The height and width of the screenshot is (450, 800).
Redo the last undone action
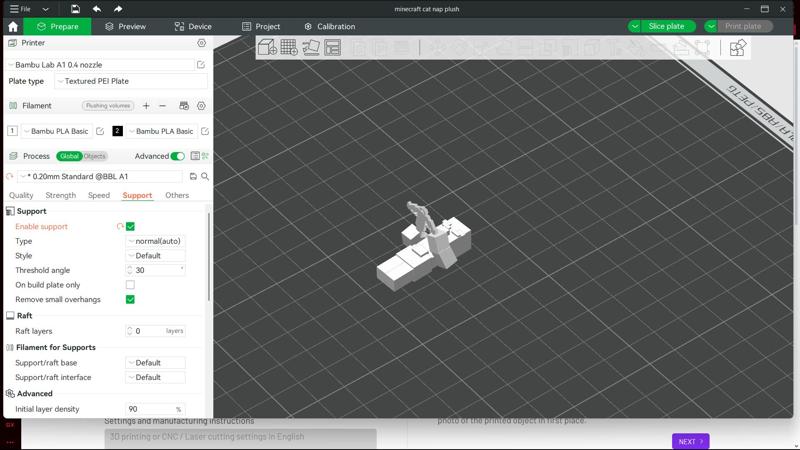tap(118, 9)
